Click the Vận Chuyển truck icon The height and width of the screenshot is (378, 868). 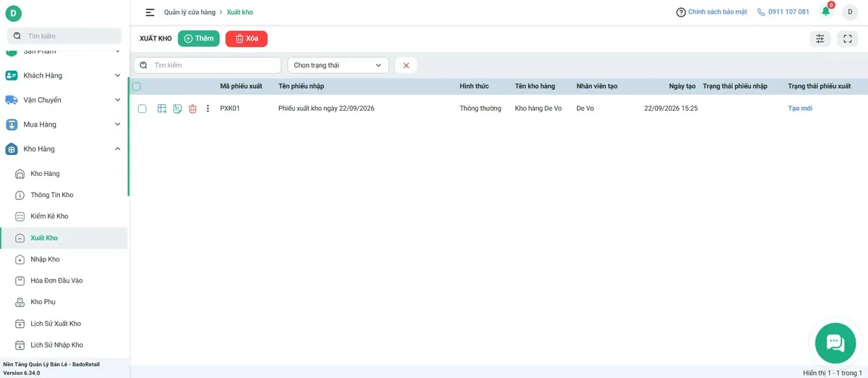[x=12, y=100]
